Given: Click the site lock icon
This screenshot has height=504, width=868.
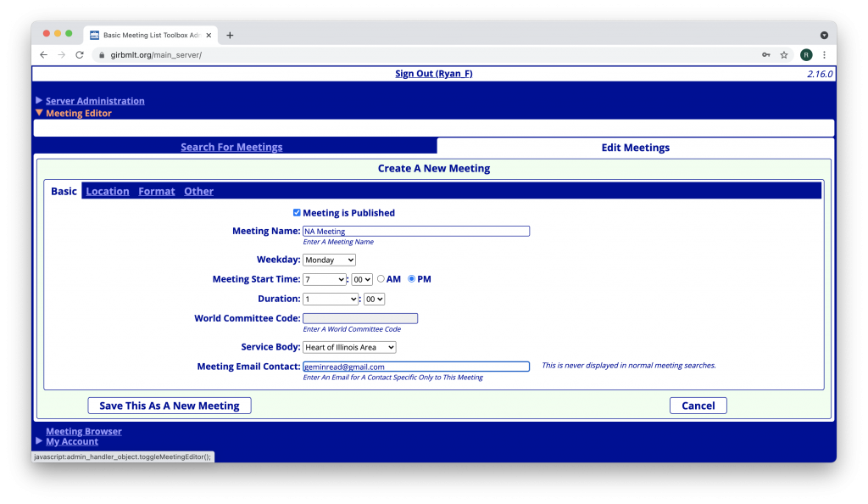Looking at the screenshot, I should click(x=102, y=55).
